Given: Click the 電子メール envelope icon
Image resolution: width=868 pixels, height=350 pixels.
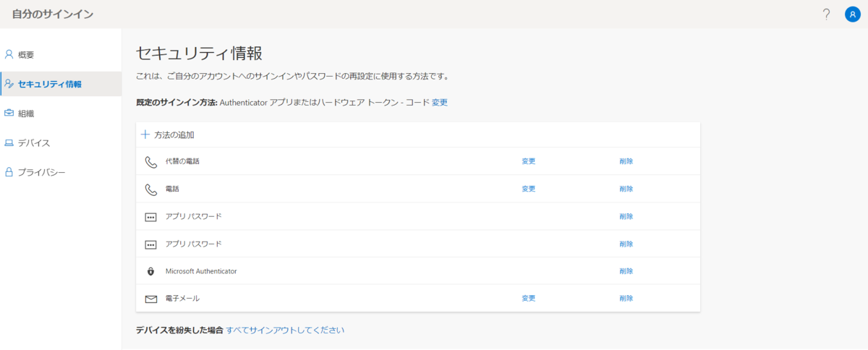Looking at the screenshot, I should tap(150, 299).
